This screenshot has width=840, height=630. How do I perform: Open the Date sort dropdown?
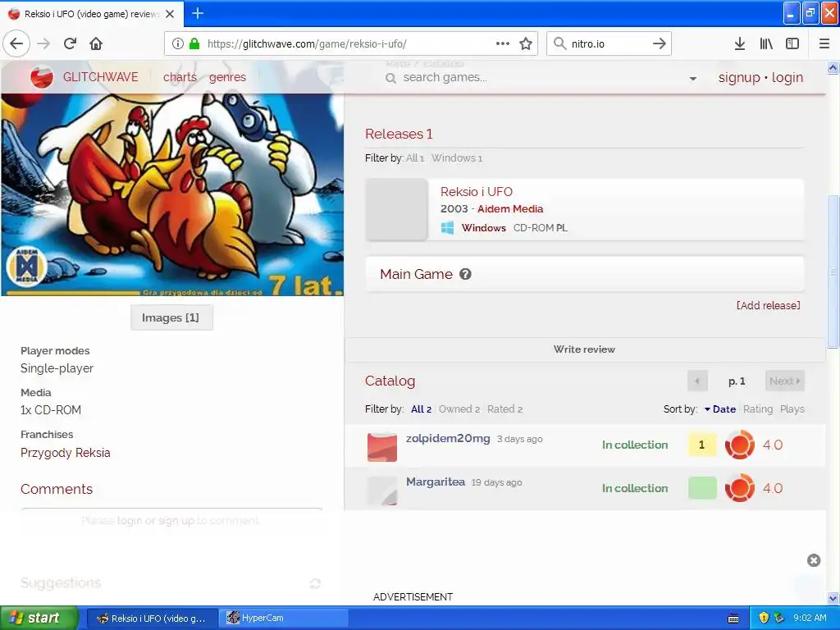pos(720,409)
